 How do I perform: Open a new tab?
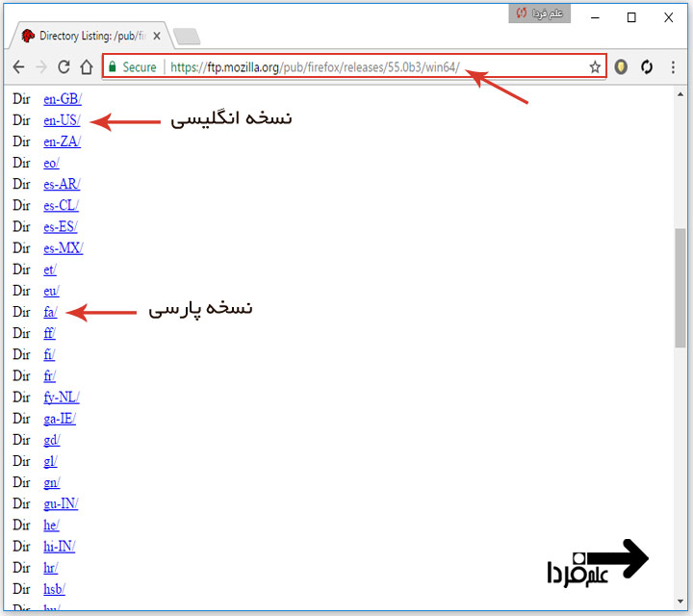coord(187,37)
